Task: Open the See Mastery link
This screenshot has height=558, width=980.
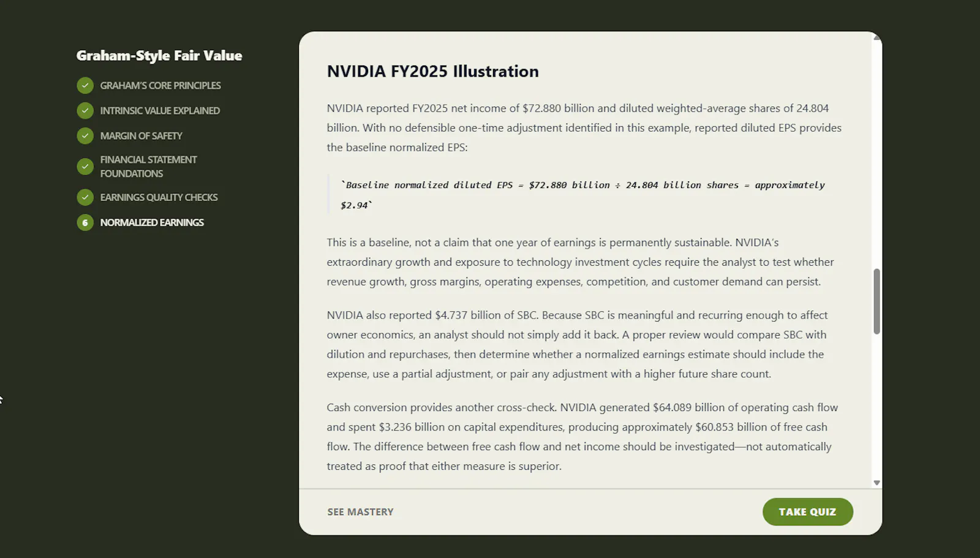Action: 360,511
